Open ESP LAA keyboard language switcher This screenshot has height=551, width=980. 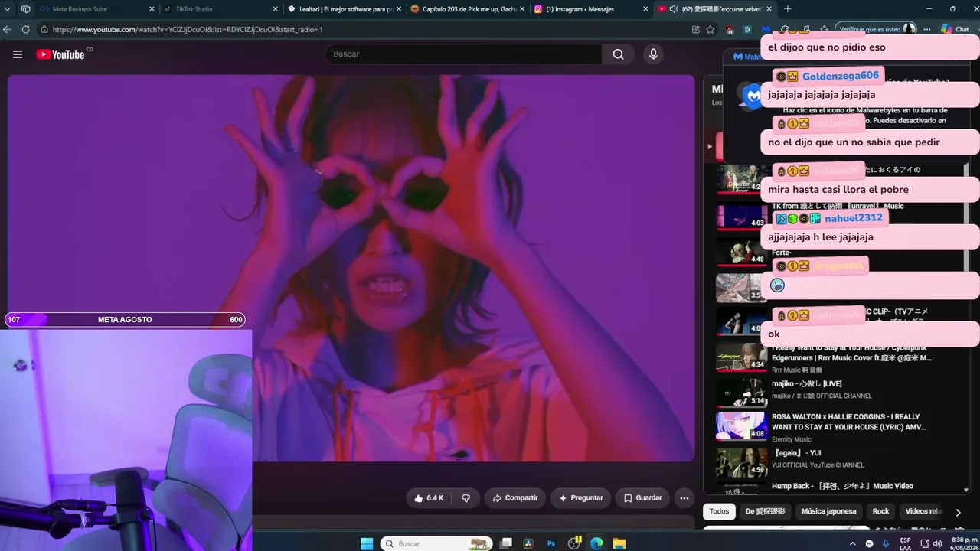pos(906,543)
